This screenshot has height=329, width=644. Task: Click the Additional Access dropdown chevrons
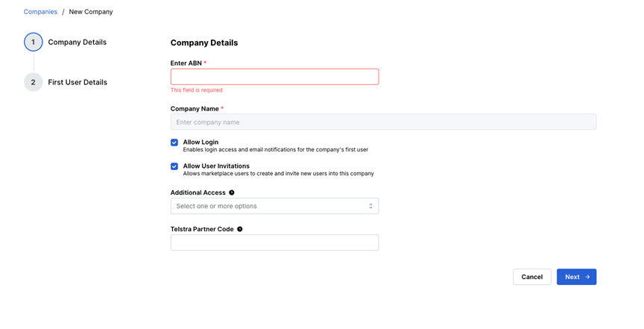click(x=370, y=206)
